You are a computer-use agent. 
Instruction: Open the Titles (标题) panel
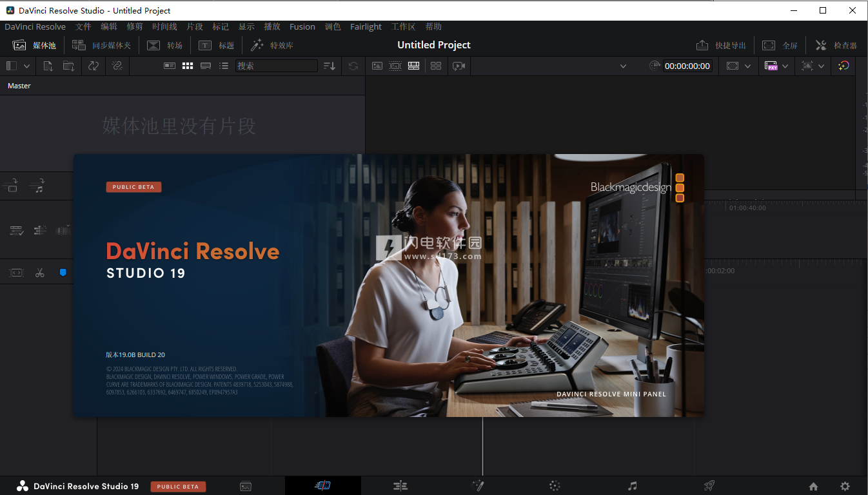click(216, 45)
